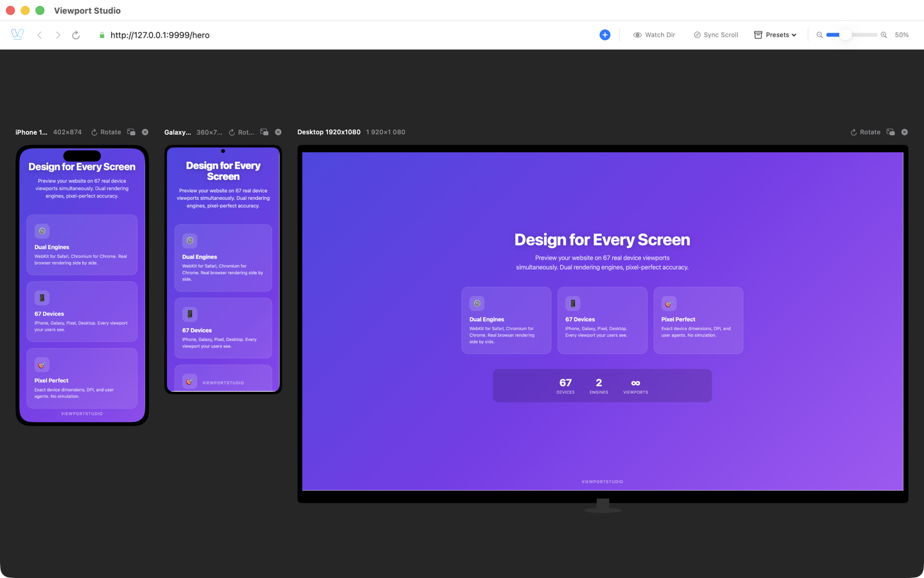Click the 50% zoom percentage label
This screenshot has width=924, height=578.
pos(902,35)
